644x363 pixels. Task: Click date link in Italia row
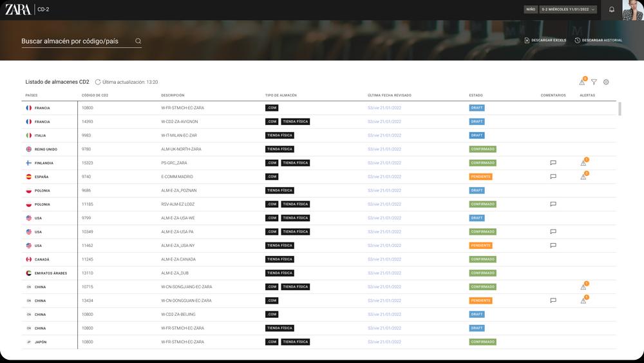(x=384, y=135)
